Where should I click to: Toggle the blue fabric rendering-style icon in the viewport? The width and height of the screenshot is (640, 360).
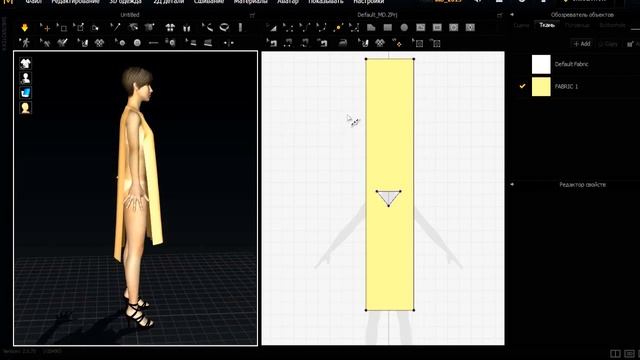coord(25,93)
